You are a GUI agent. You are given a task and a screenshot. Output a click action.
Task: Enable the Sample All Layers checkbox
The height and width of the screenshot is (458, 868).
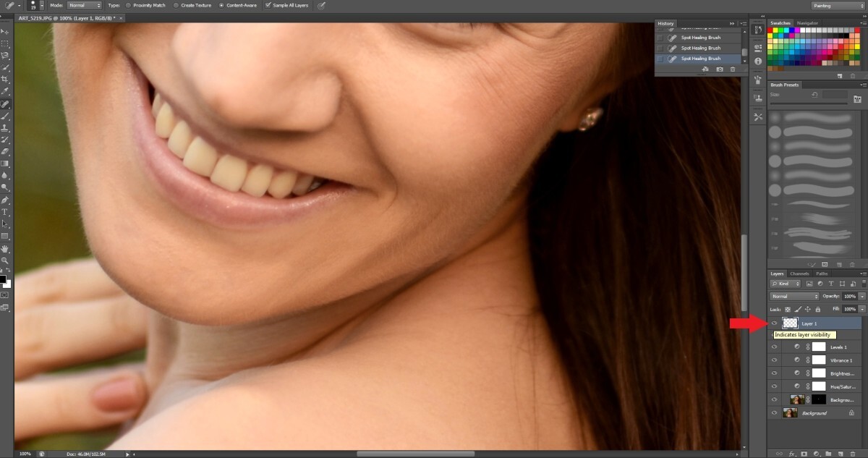268,5
